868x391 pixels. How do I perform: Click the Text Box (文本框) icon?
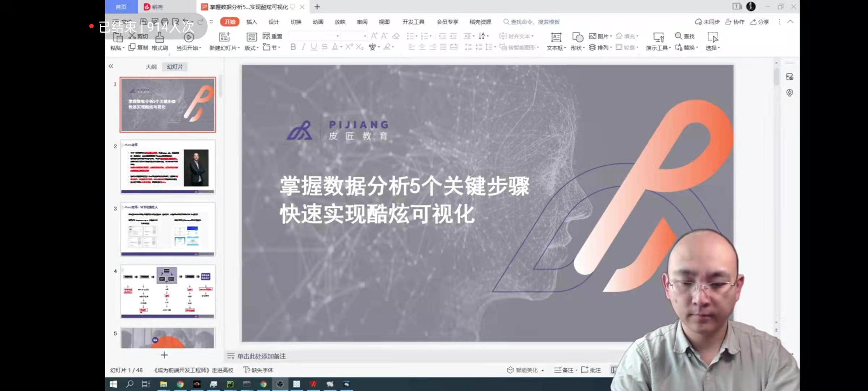(x=556, y=37)
